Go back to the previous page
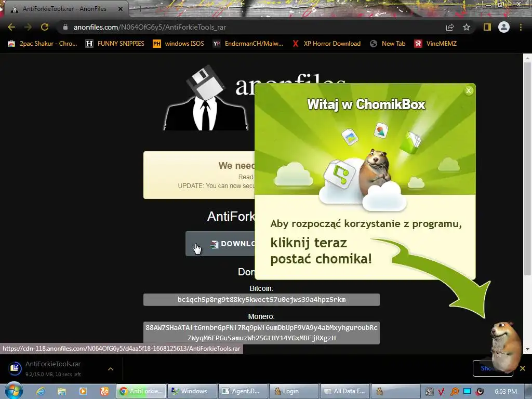The width and height of the screenshot is (532, 399). click(x=11, y=27)
